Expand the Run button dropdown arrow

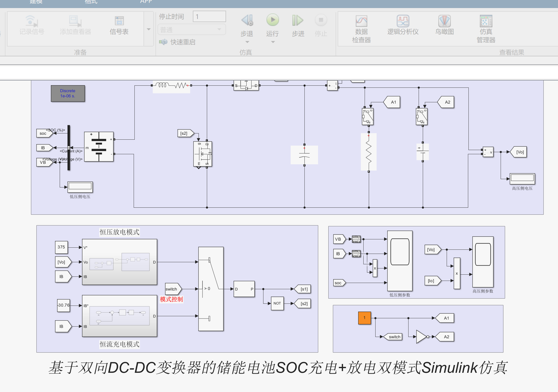point(273,42)
